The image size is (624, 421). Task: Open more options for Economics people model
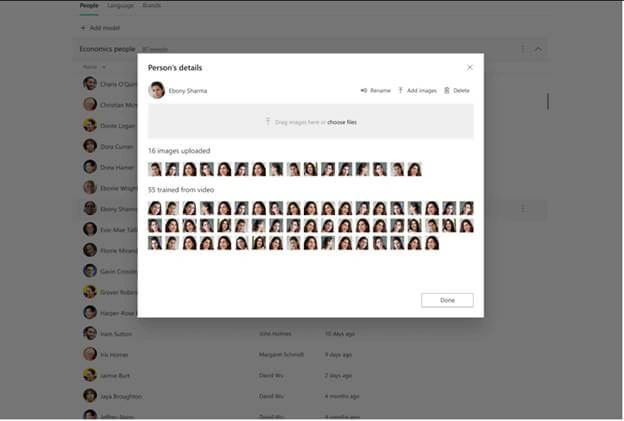(523, 49)
